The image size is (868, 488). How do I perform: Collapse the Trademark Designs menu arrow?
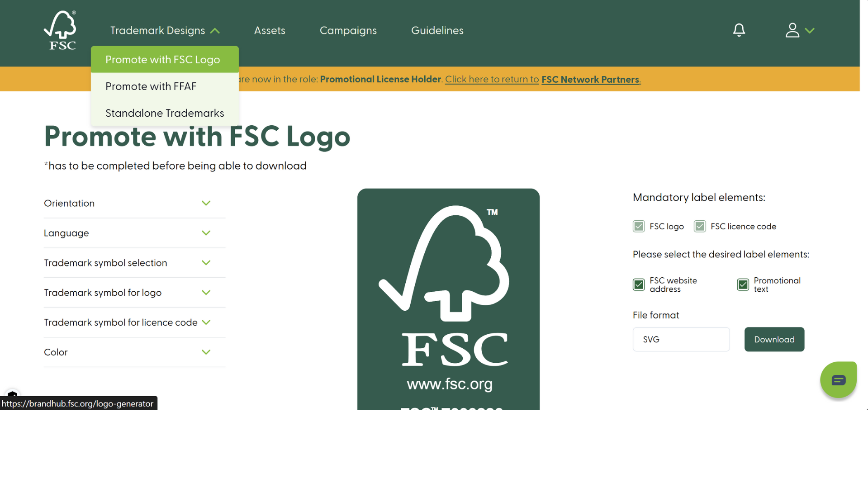(215, 31)
